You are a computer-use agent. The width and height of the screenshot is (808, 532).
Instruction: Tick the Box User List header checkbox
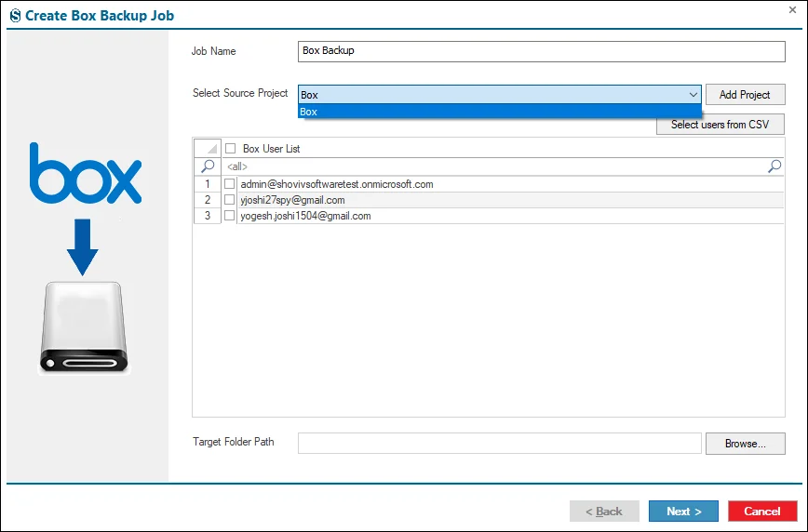230,148
